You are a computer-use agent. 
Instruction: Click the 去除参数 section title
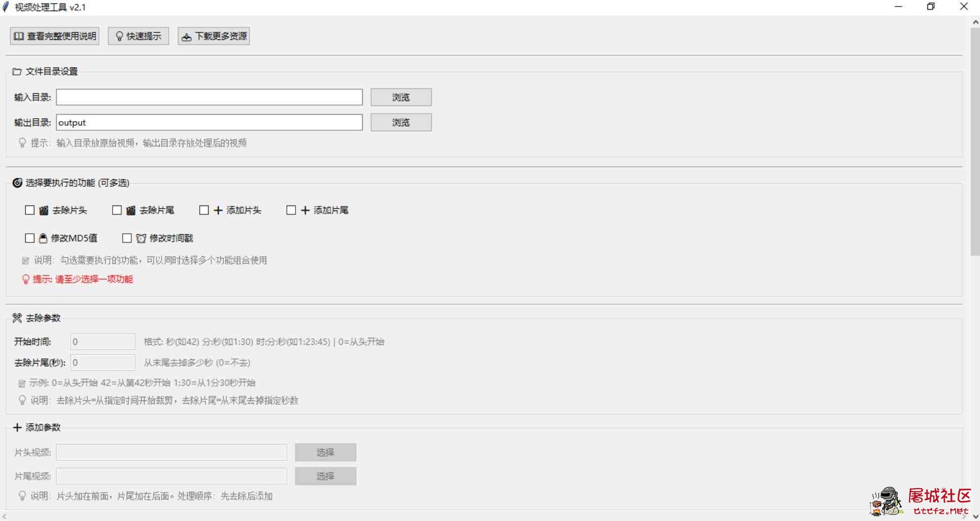pyautogui.click(x=43, y=318)
